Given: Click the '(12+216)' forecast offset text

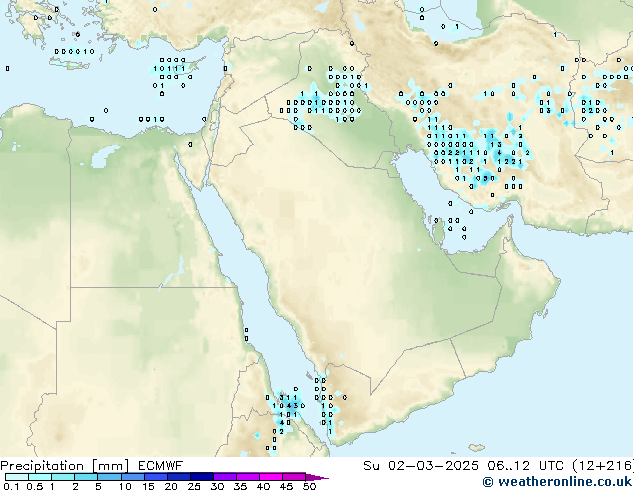Looking at the screenshot, I should pos(603,466).
